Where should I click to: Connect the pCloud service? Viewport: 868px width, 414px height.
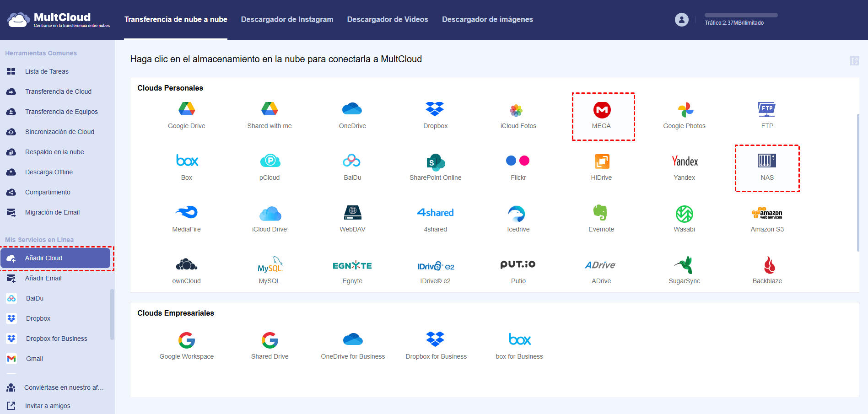point(270,161)
